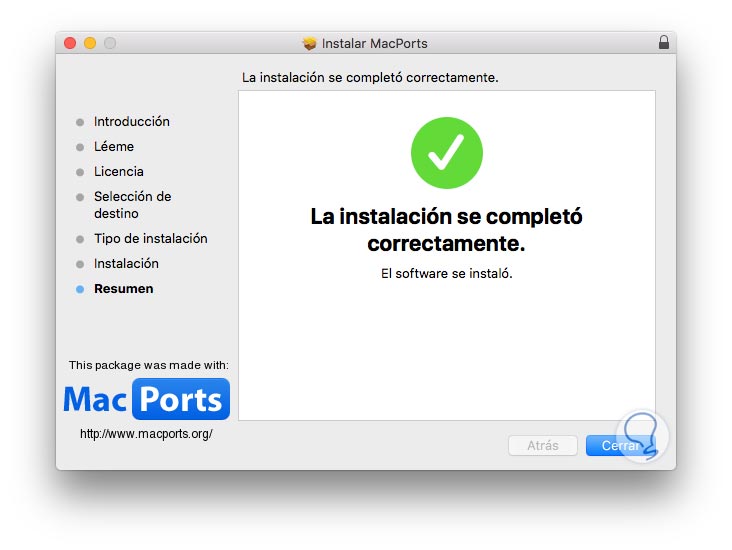Screen dimensions: 732x550
Task: Click the MacPorts package icon in title
Action: tap(309, 43)
